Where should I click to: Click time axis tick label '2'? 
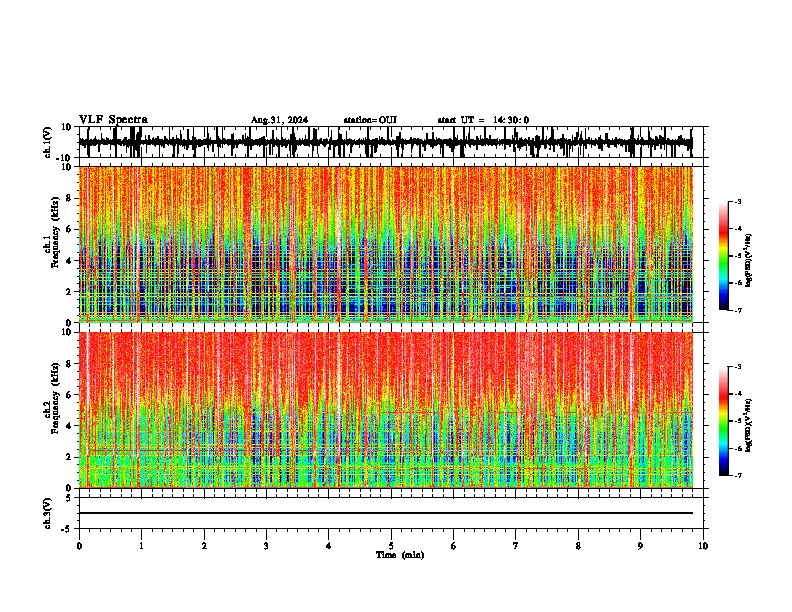click(204, 546)
